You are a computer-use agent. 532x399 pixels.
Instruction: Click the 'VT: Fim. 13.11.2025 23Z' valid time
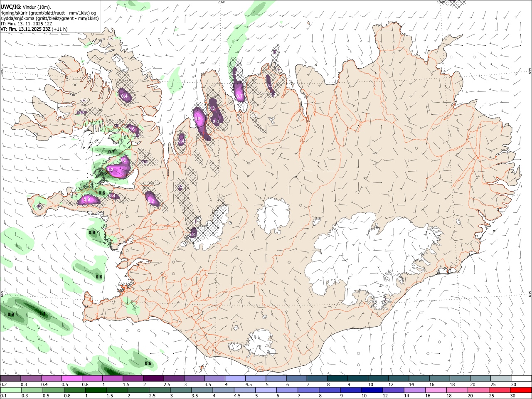coord(26,29)
